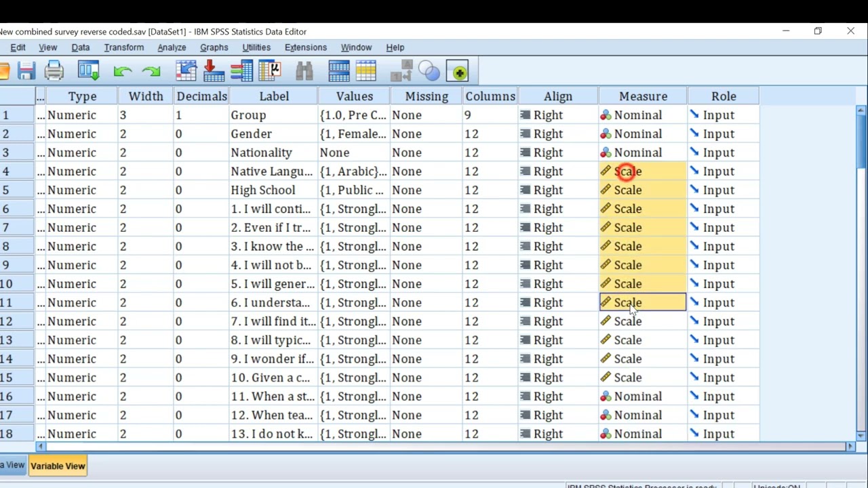Click the Columns cell '9' of Group
Image resolution: width=868 pixels, height=488 pixels.
click(x=490, y=115)
